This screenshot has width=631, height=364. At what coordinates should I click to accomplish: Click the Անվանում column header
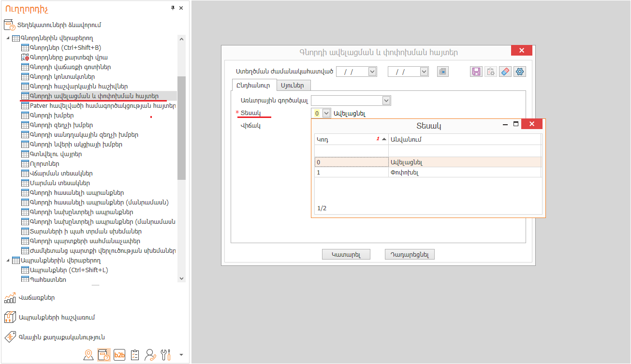coord(465,139)
